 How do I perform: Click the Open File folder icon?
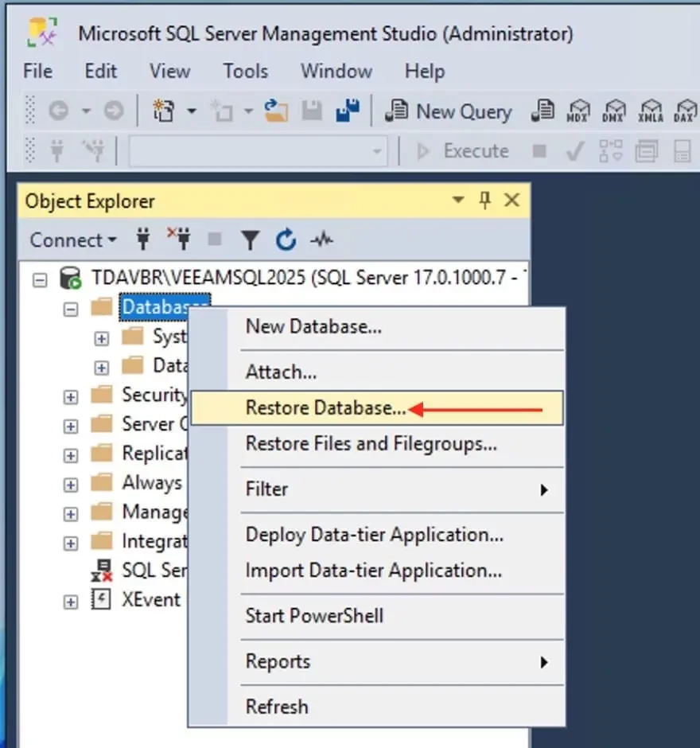276,111
